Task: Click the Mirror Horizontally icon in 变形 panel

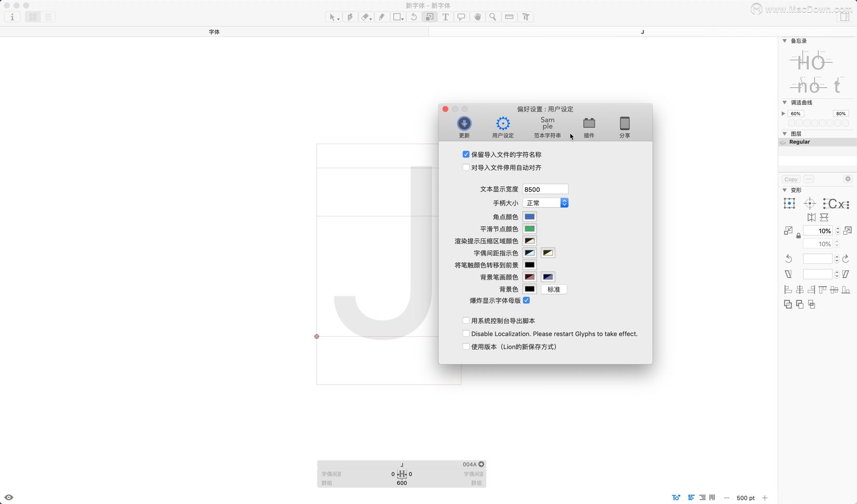Action: [812, 218]
